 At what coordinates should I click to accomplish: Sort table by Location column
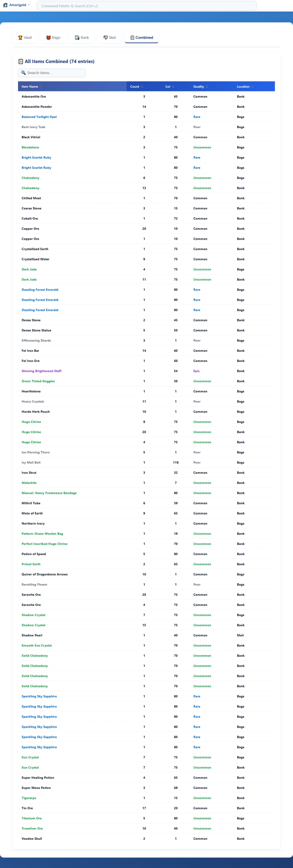click(x=243, y=87)
